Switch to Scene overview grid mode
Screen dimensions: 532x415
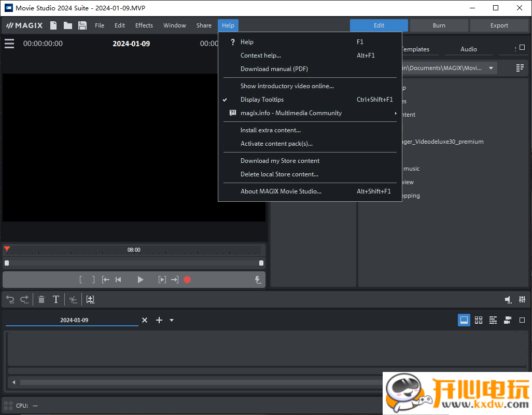click(x=479, y=320)
